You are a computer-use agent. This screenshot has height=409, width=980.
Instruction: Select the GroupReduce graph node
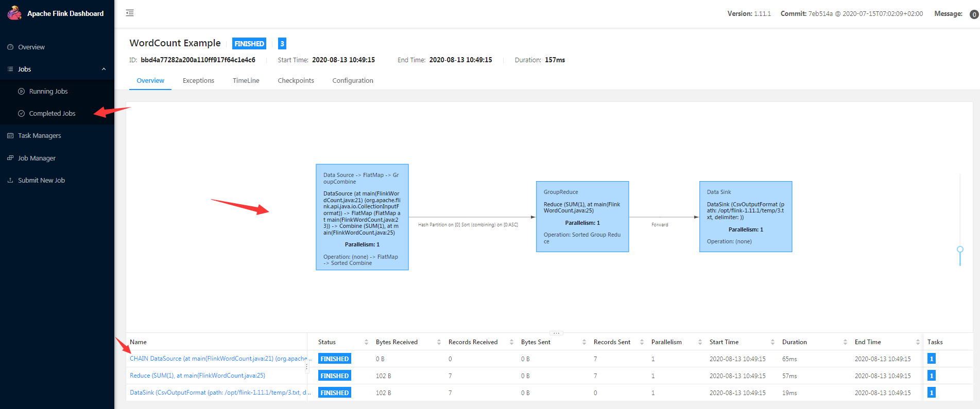[x=582, y=217]
